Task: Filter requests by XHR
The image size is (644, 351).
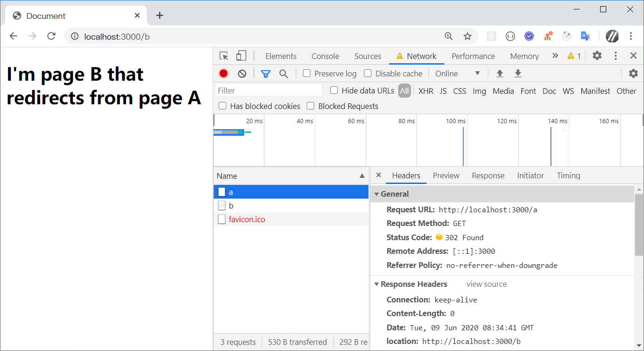Action: click(426, 91)
